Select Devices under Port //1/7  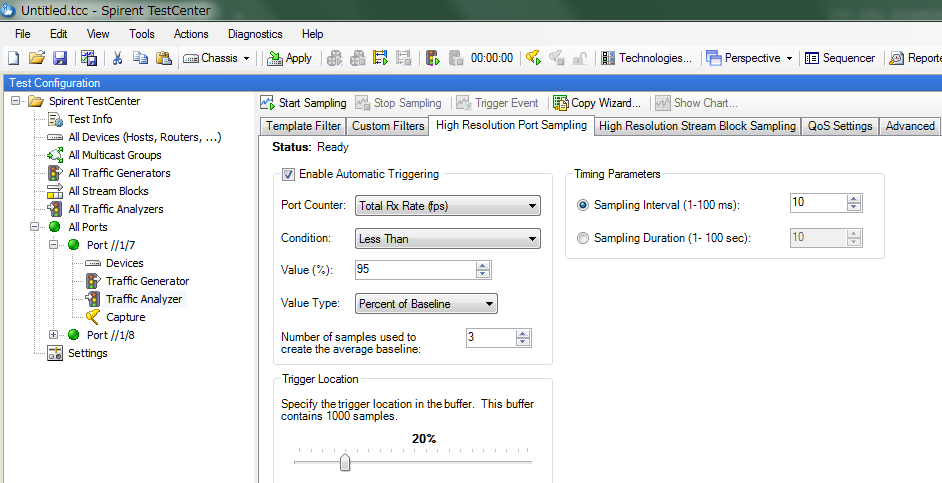tap(124, 263)
